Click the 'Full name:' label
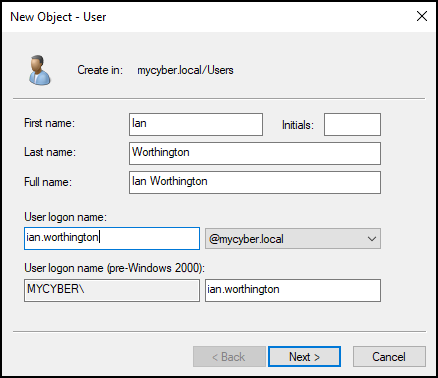Viewport: 438px width, 378px height. (x=48, y=182)
